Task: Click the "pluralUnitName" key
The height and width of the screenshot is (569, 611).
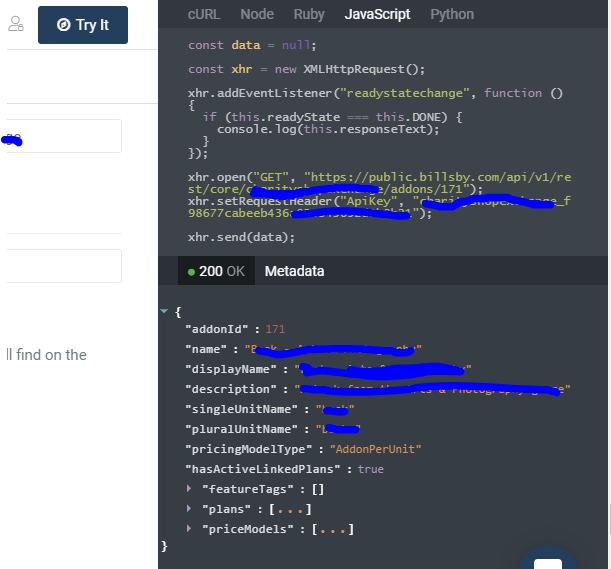Action: [x=241, y=429]
